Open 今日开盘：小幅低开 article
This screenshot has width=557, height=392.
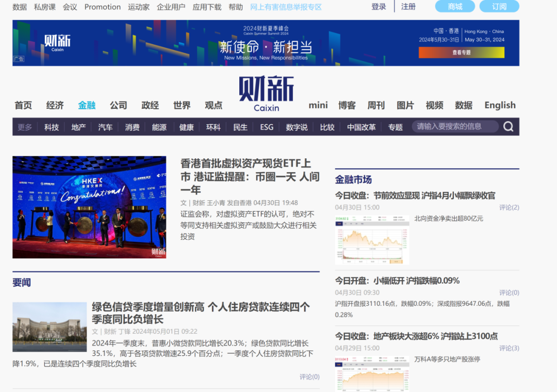coord(397,281)
